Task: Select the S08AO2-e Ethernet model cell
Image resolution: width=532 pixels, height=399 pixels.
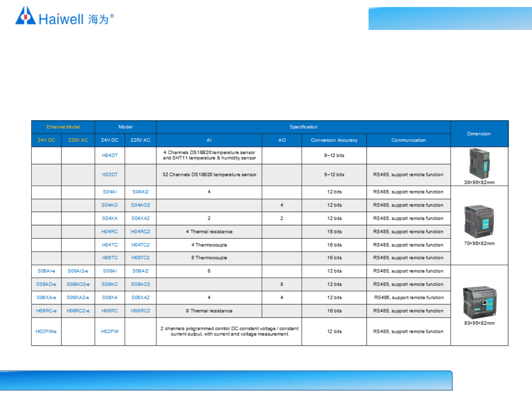Action: pos(78,284)
